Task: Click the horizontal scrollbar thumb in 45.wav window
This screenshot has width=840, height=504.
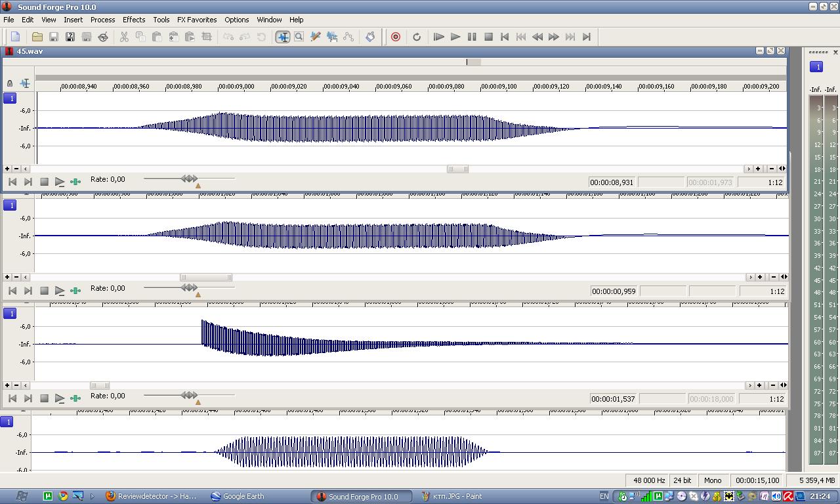Action: [x=457, y=169]
